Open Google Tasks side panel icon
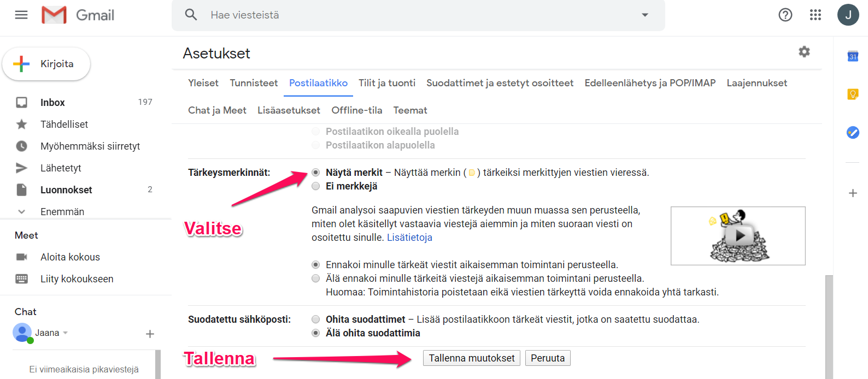Image resolution: width=868 pixels, height=379 pixels. coord(853,132)
